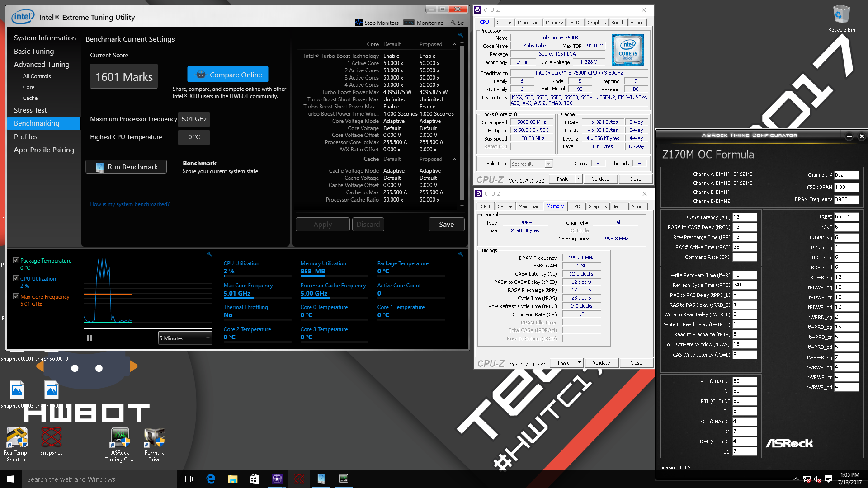This screenshot has height=488, width=868.
Task: Click the volume icon in system tray
Action: coord(817,479)
